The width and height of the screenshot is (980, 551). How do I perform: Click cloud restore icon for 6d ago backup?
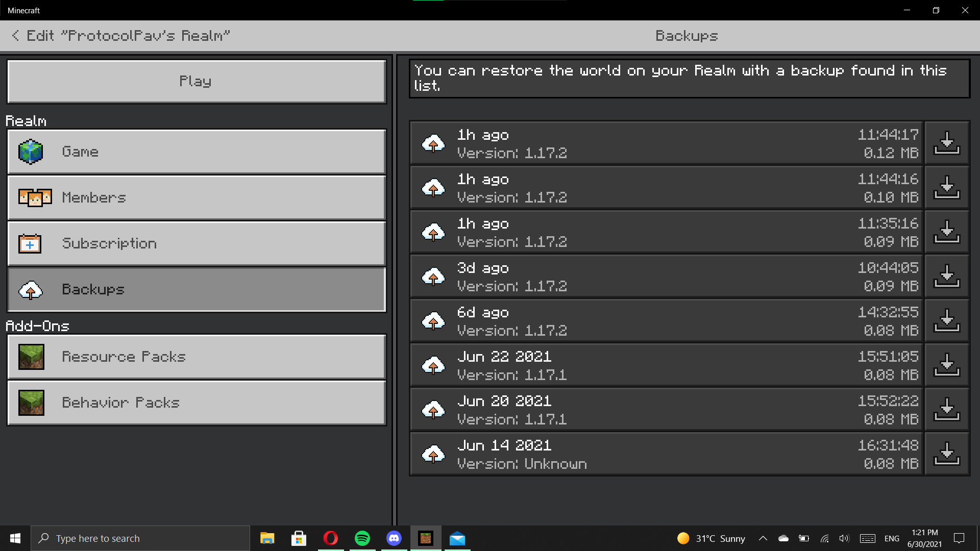[433, 321]
